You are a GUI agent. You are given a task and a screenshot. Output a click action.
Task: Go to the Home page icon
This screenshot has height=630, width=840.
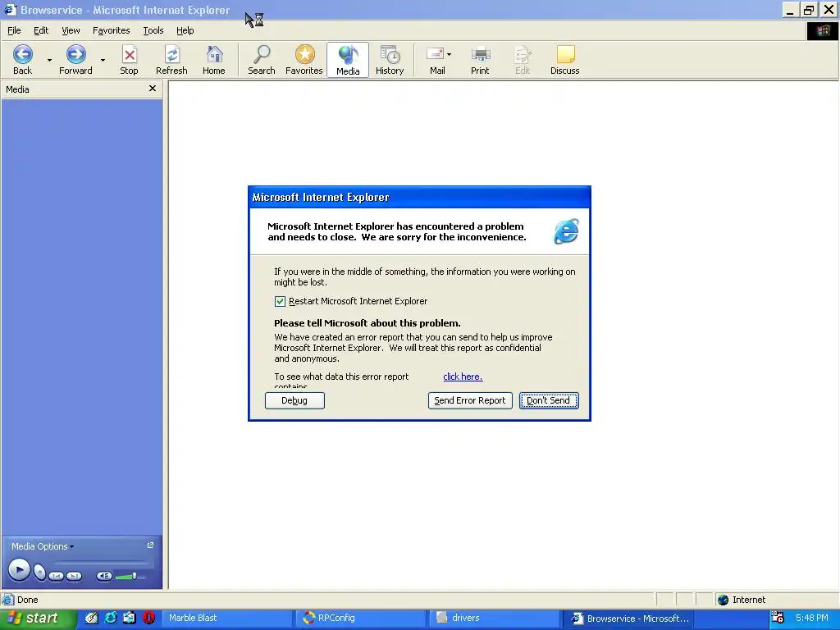tap(214, 55)
